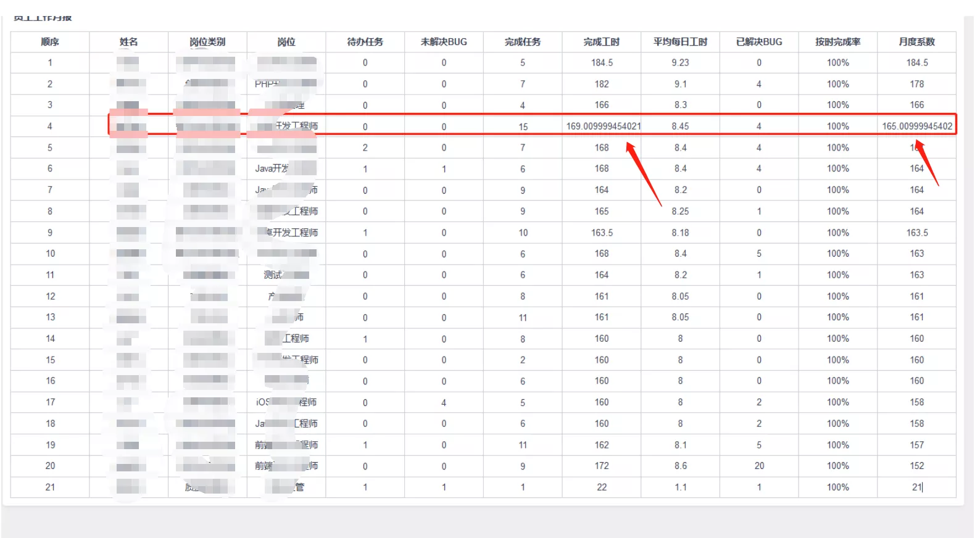Click the 姓名 column header

pos(128,42)
